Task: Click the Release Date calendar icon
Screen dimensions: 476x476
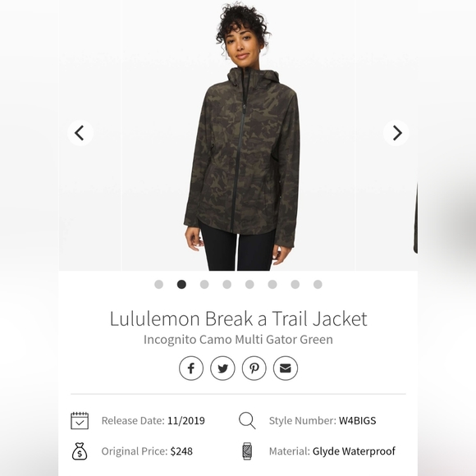Action: 80,420
